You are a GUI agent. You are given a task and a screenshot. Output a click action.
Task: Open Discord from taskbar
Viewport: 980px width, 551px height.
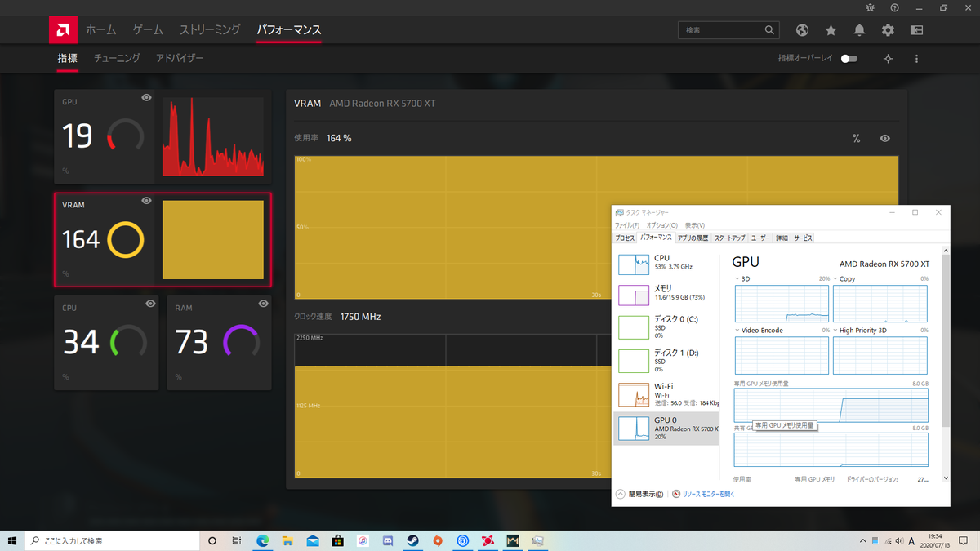388,540
